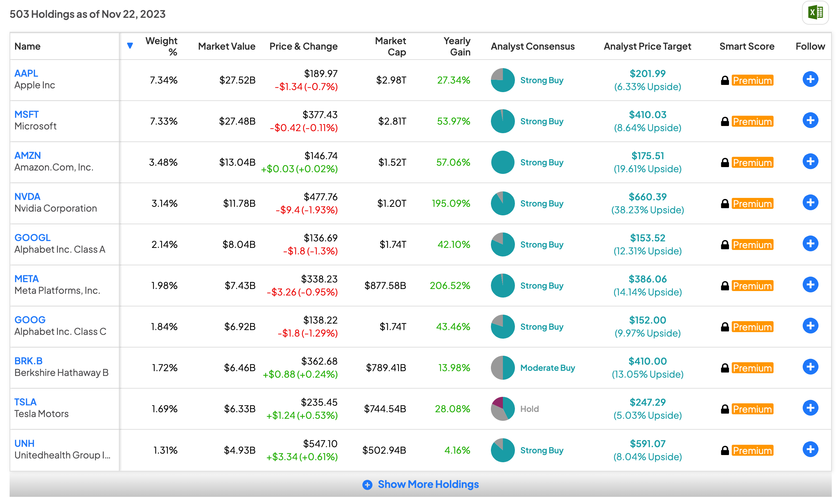Click the lock icon in AAPL row
Screen dimensions: 840x504
725,80
